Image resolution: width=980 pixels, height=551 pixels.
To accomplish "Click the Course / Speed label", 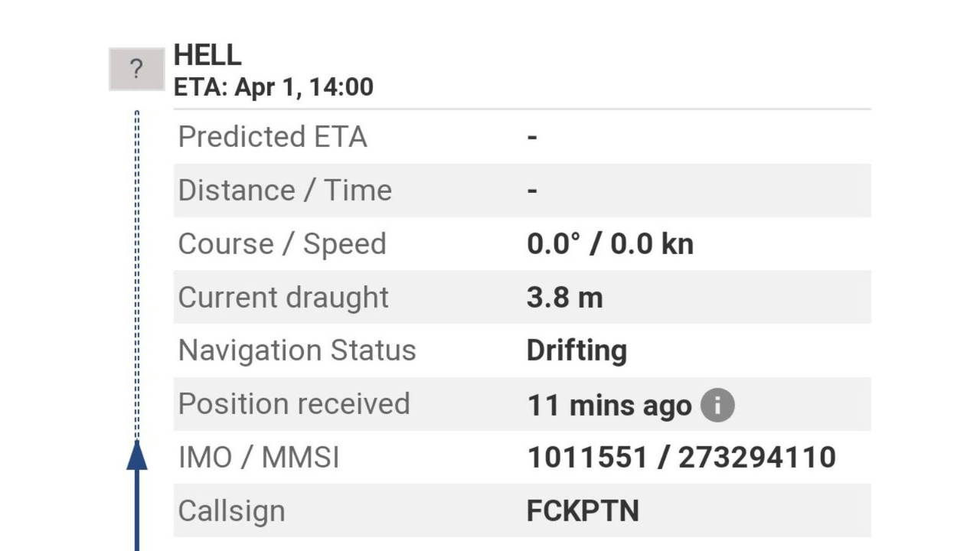I will pos(282,244).
